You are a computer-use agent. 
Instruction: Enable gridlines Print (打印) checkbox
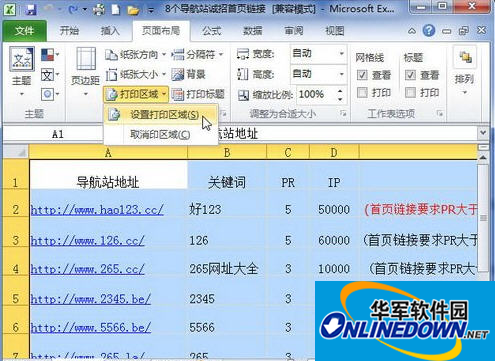click(362, 92)
